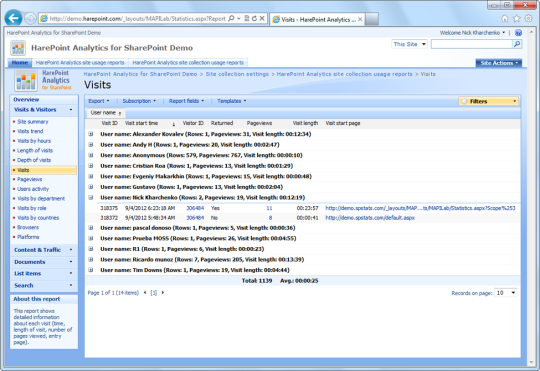Change Records on page dropdown value
The width and height of the screenshot is (540, 371).
click(506, 293)
